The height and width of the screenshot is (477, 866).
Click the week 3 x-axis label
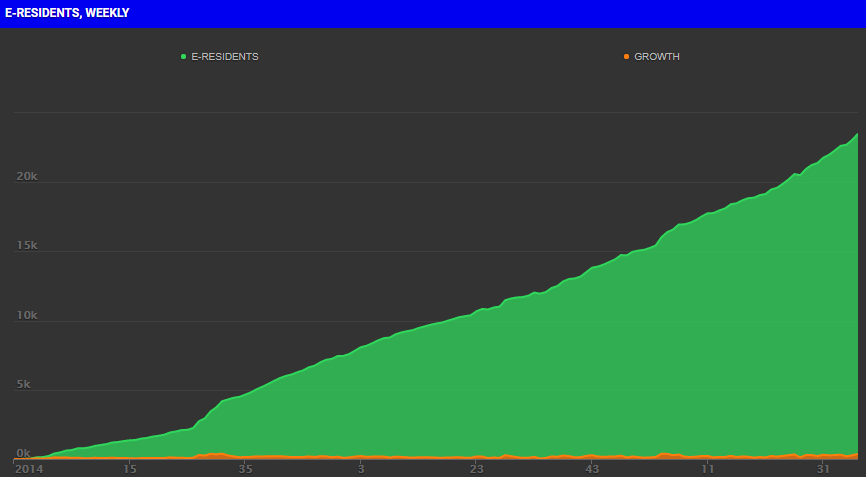pos(361,469)
